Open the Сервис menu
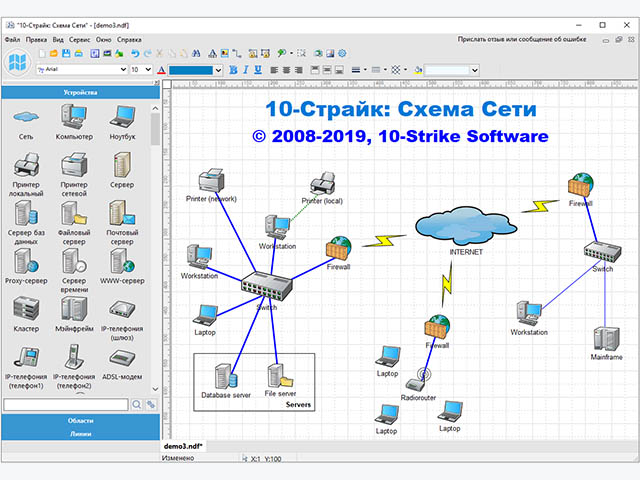Image resolution: width=640 pixels, height=480 pixels. [79, 40]
